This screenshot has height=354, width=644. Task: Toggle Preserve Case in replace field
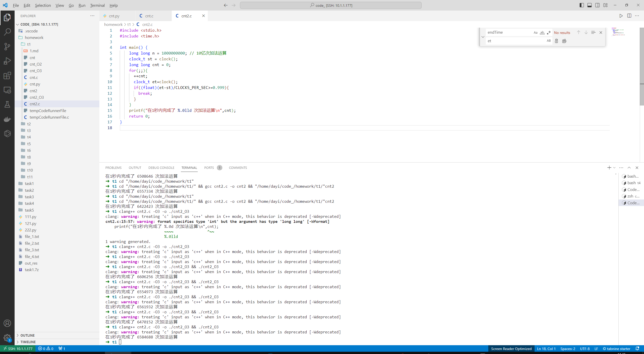coord(548,41)
